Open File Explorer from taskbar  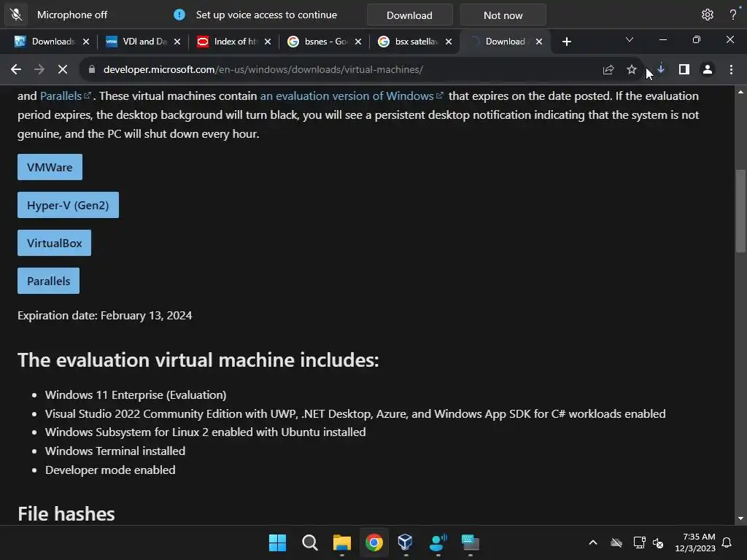pyautogui.click(x=342, y=542)
